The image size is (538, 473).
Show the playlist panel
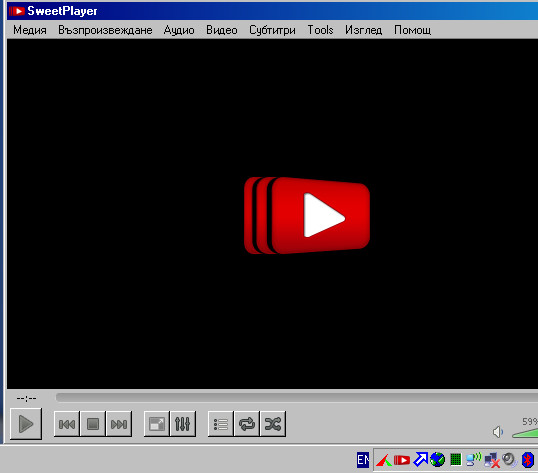click(221, 424)
